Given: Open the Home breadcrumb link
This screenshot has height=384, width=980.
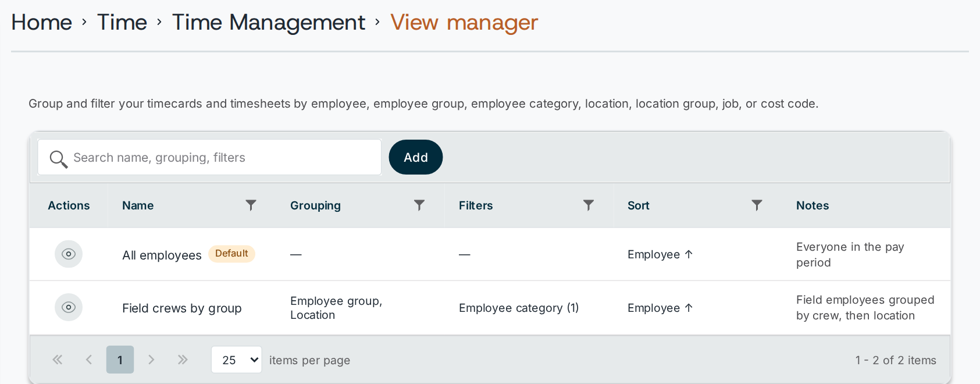Looking at the screenshot, I should (42, 23).
